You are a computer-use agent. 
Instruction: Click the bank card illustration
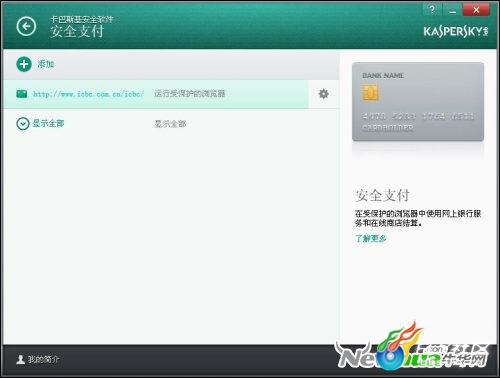coord(418,102)
